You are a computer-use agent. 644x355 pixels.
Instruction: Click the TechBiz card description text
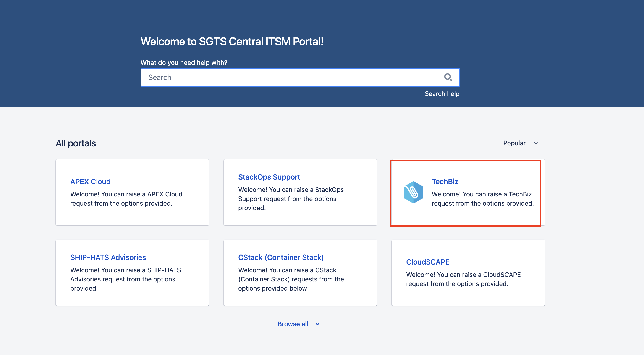482,199
